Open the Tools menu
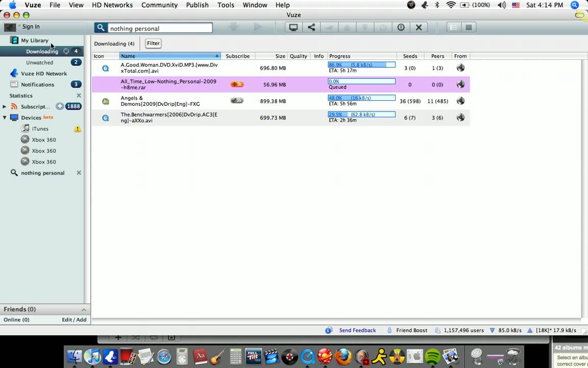 (226, 5)
